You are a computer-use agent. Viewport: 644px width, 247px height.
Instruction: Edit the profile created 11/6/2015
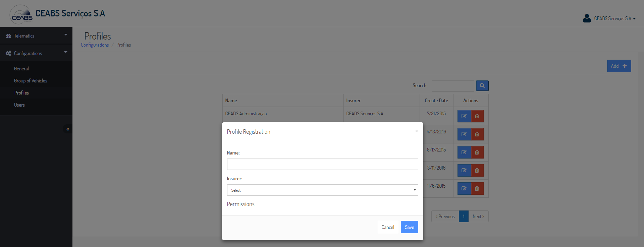tap(464, 189)
